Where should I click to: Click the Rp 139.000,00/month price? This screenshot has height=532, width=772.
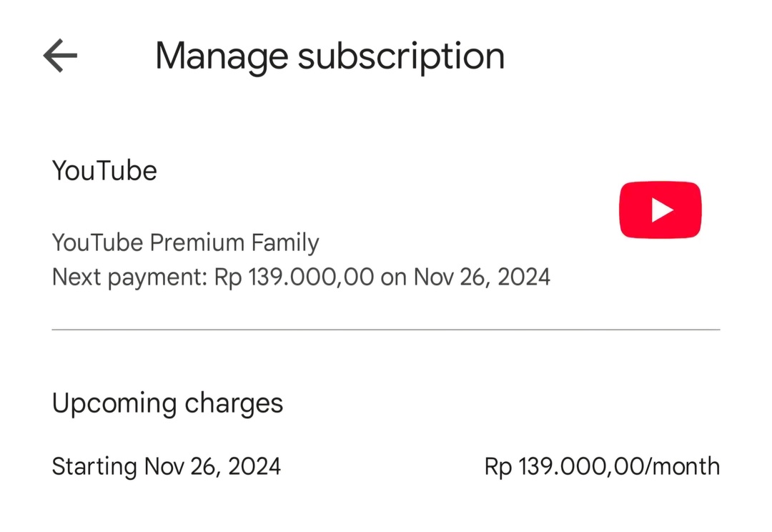click(602, 467)
